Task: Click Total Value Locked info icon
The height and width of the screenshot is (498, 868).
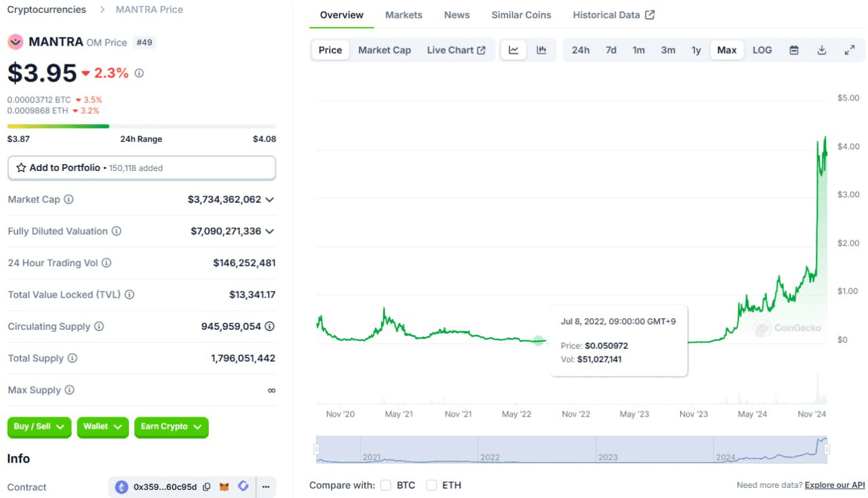Action: 130,294
